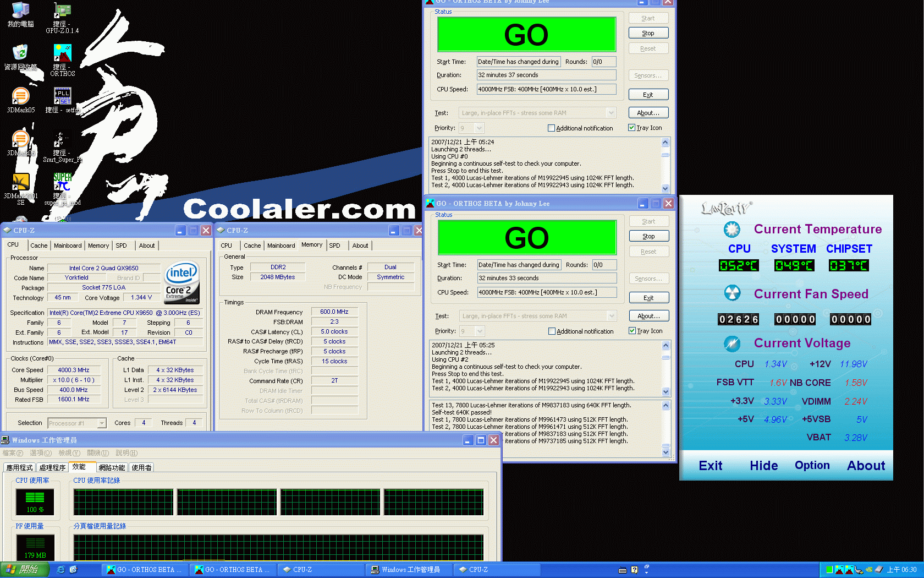This screenshot has height=578, width=924.
Task: Click Hide in the Lanparty monitor
Action: [763, 466]
